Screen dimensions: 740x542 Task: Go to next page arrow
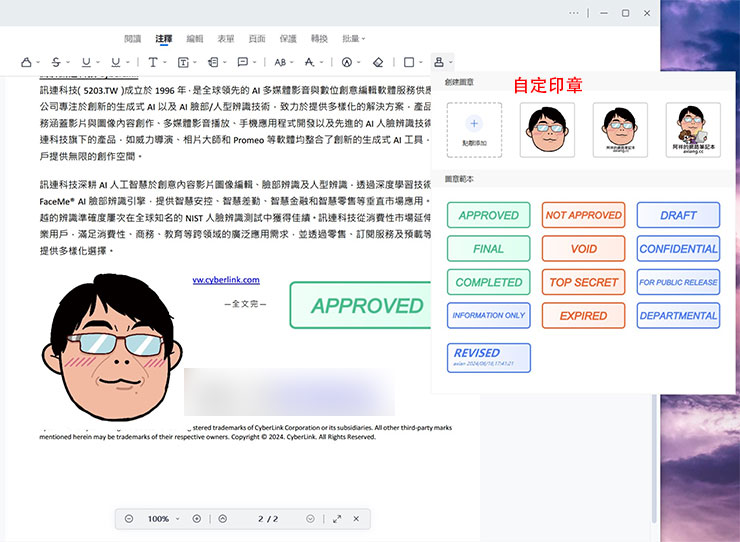pyautogui.click(x=310, y=518)
